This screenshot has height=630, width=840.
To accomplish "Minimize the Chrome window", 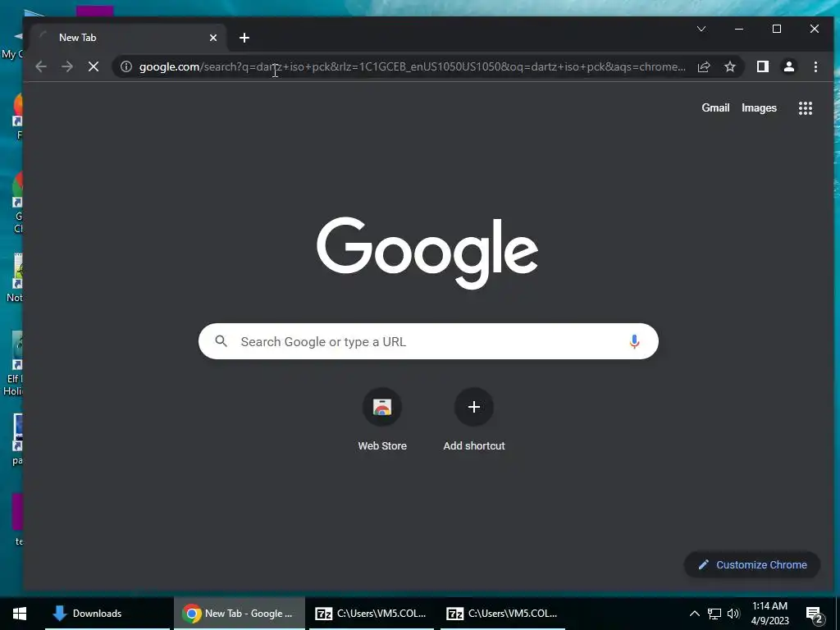I will click(x=739, y=29).
